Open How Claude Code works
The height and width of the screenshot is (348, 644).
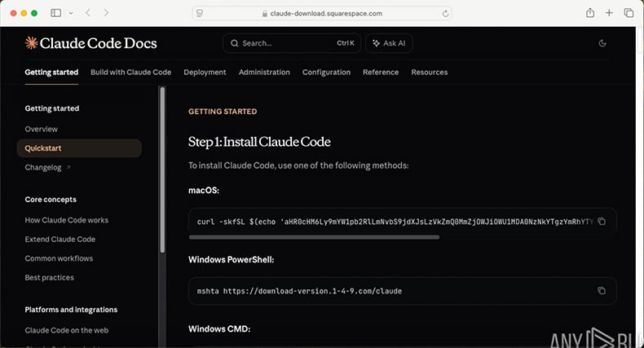tap(67, 220)
